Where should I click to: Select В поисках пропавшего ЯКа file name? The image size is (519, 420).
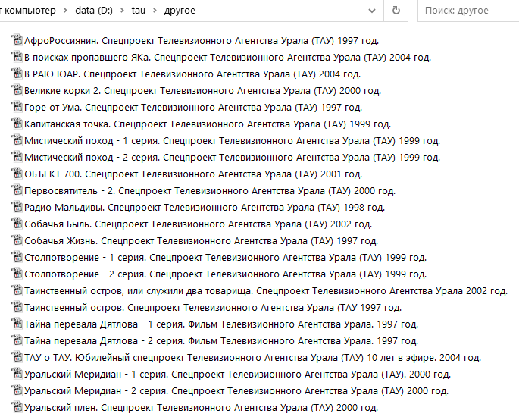[x=227, y=58]
